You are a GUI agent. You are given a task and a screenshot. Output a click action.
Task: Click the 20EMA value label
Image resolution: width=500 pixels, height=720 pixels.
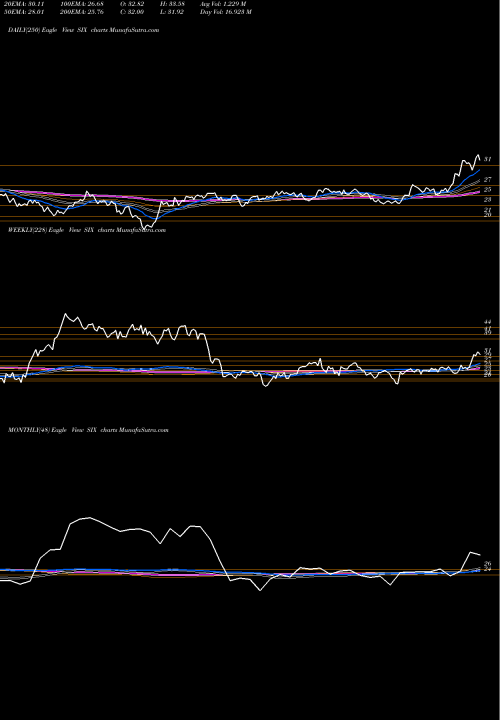[x=22, y=4]
